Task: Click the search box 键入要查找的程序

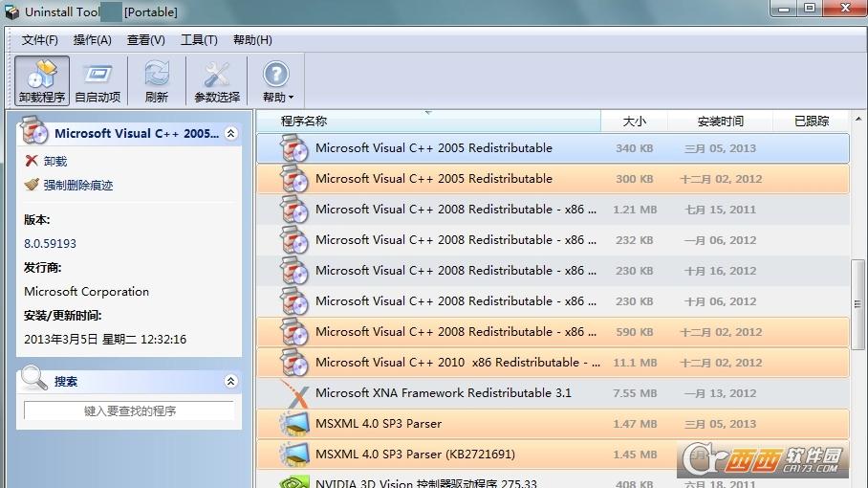Action: (129, 411)
